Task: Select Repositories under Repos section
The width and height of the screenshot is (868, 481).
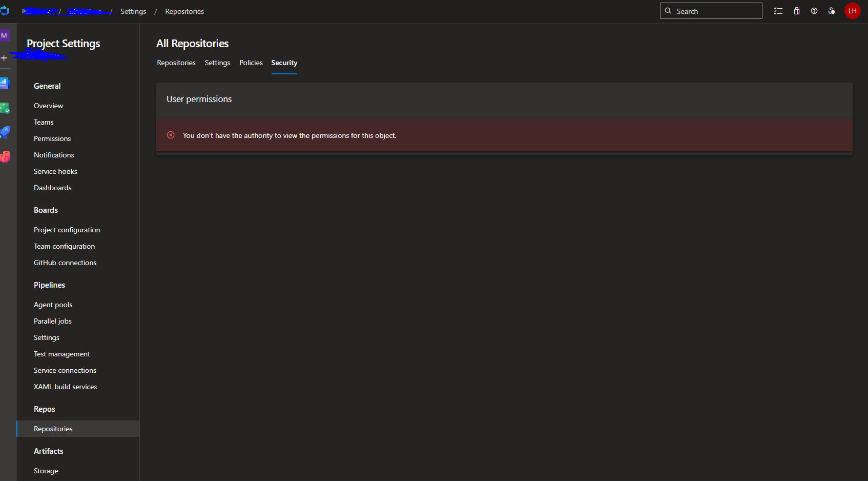Action: point(78,429)
